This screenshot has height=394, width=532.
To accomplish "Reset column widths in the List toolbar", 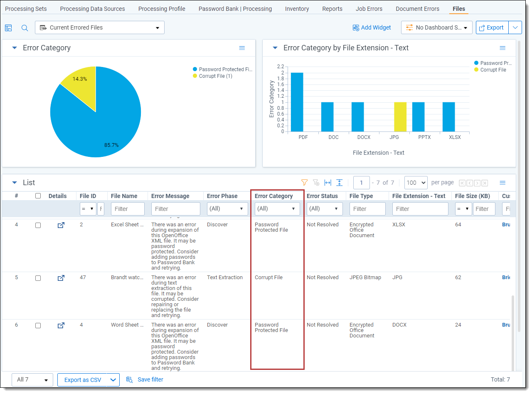I will point(328,183).
